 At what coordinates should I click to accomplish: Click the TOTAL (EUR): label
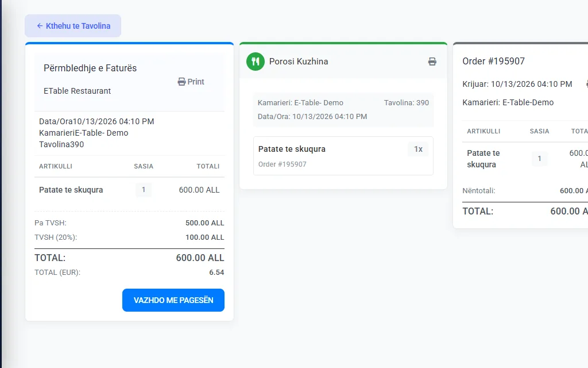tap(57, 273)
